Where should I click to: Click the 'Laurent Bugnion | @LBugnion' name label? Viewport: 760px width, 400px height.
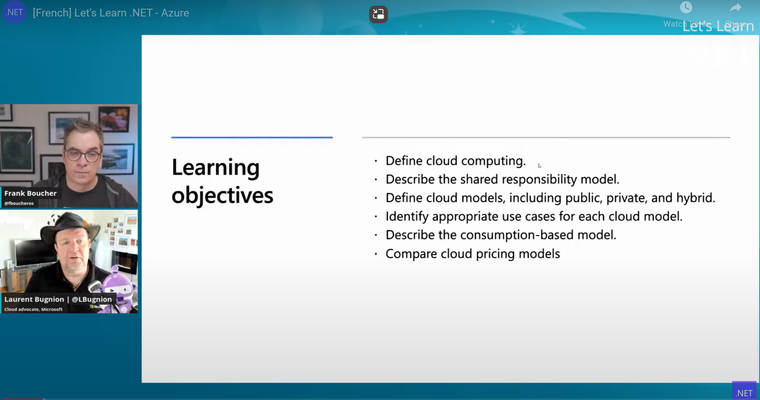pyautogui.click(x=58, y=299)
